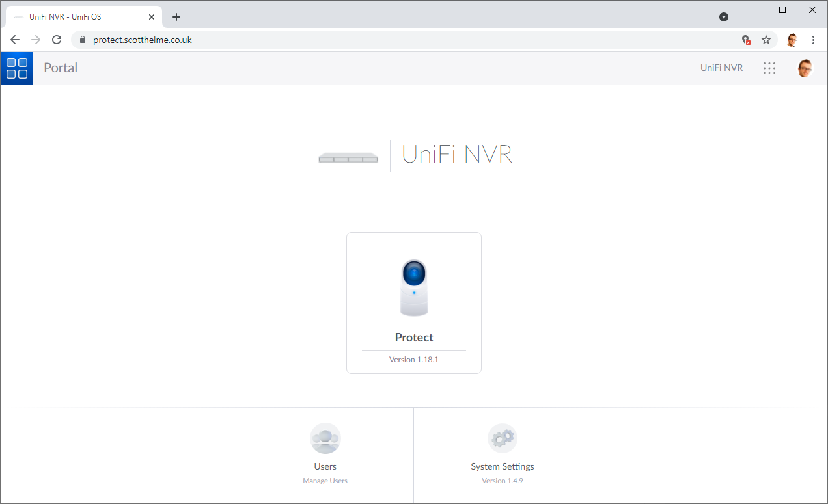Reload the page

(57, 40)
